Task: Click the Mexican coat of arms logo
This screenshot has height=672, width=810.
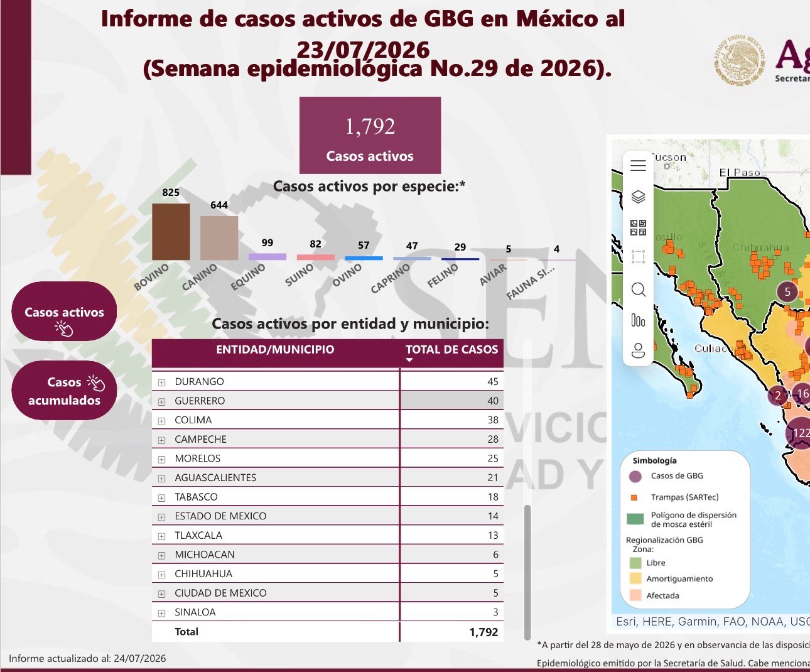Action: (x=739, y=60)
